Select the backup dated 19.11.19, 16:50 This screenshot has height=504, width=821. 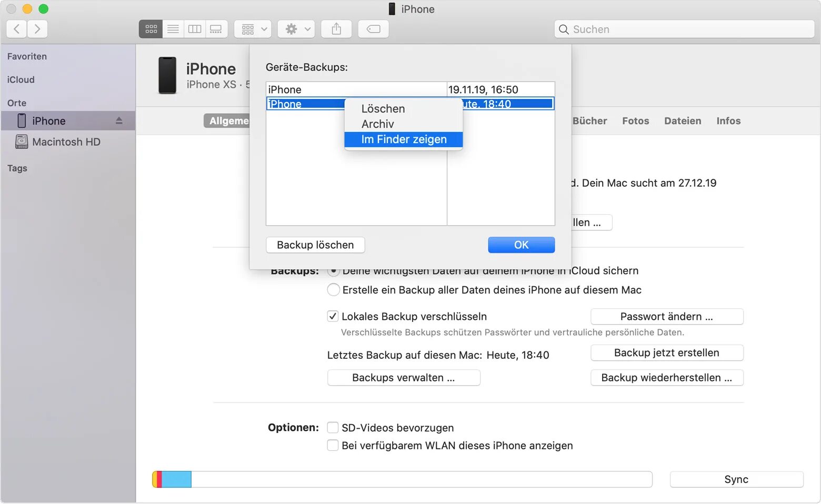pos(410,89)
